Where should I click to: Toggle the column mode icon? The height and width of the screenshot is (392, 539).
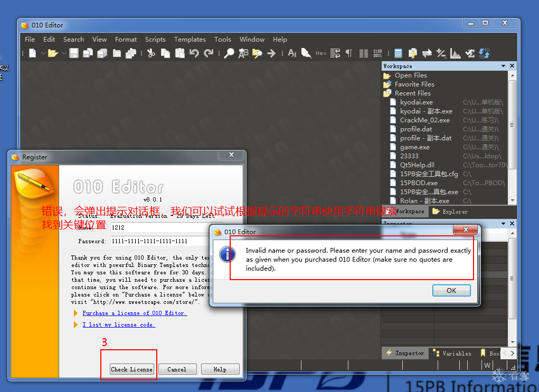[x=363, y=53]
